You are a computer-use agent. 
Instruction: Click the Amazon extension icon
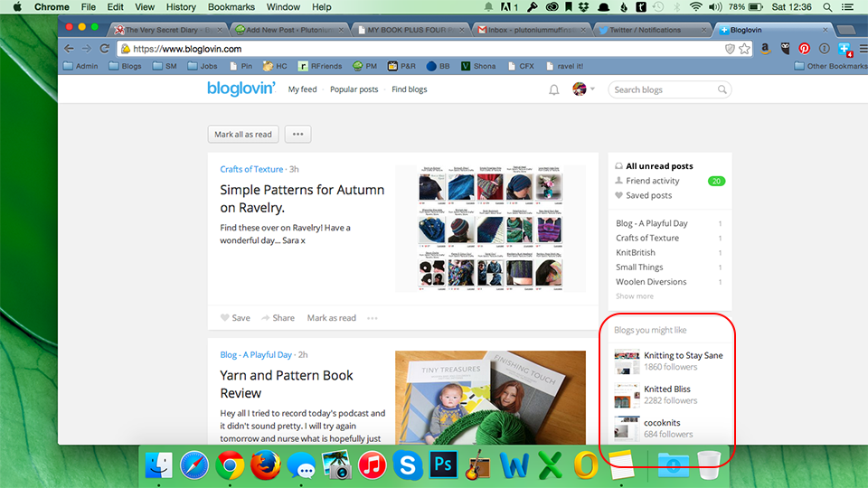tap(765, 49)
